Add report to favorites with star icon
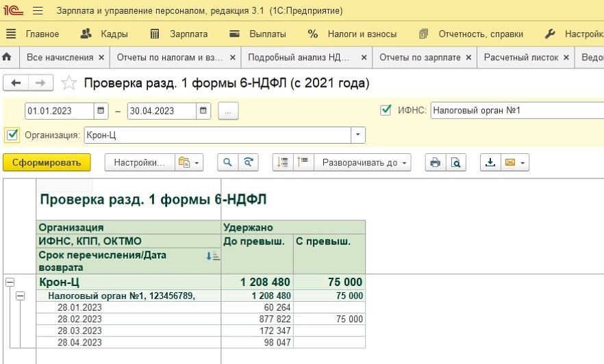 tap(69, 83)
